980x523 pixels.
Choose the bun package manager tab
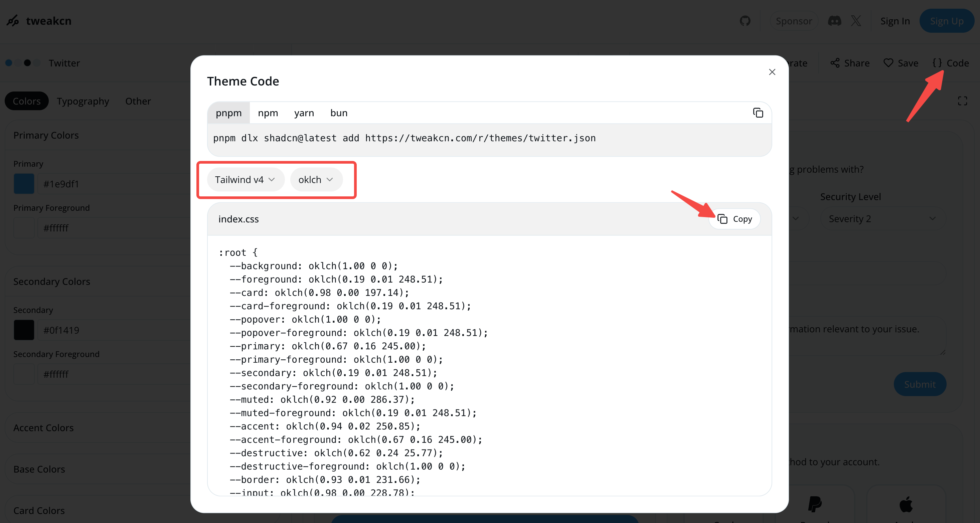point(339,113)
